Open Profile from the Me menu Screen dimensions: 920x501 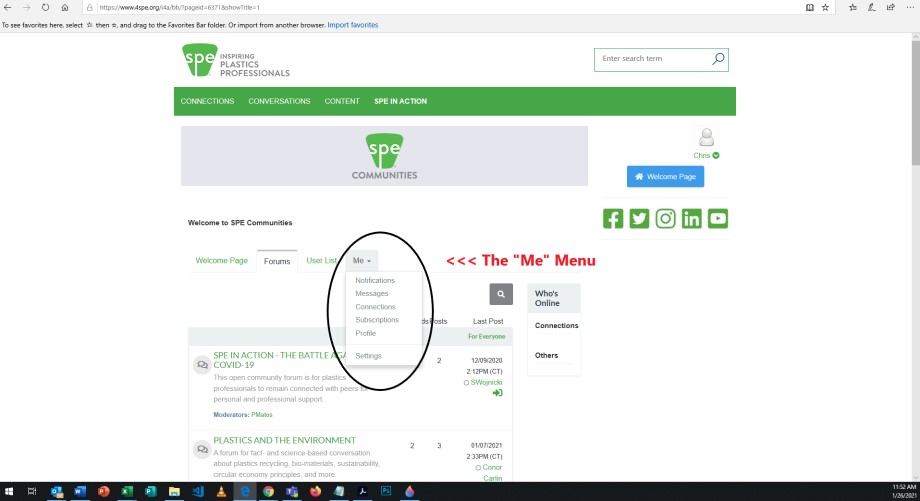point(366,333)
